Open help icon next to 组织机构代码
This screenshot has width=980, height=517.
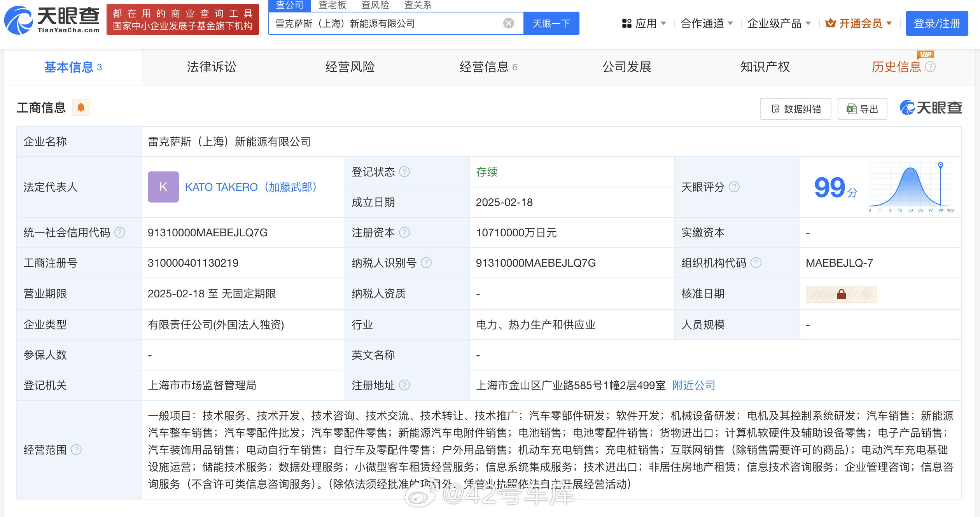coord(756,263)
